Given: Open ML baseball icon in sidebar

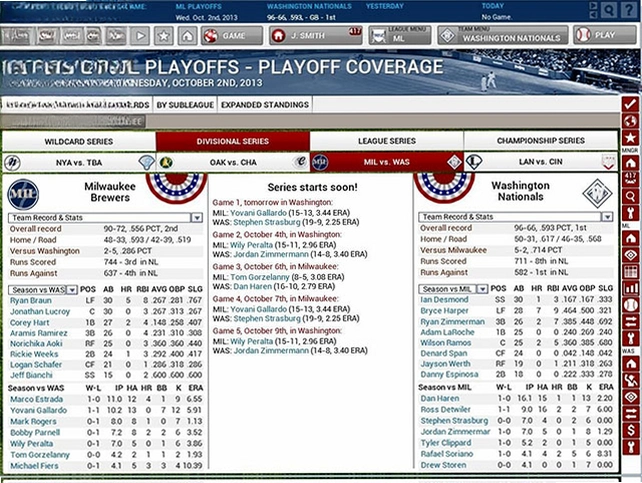Looking at the screenshot, I should click(x=631, y=305).
